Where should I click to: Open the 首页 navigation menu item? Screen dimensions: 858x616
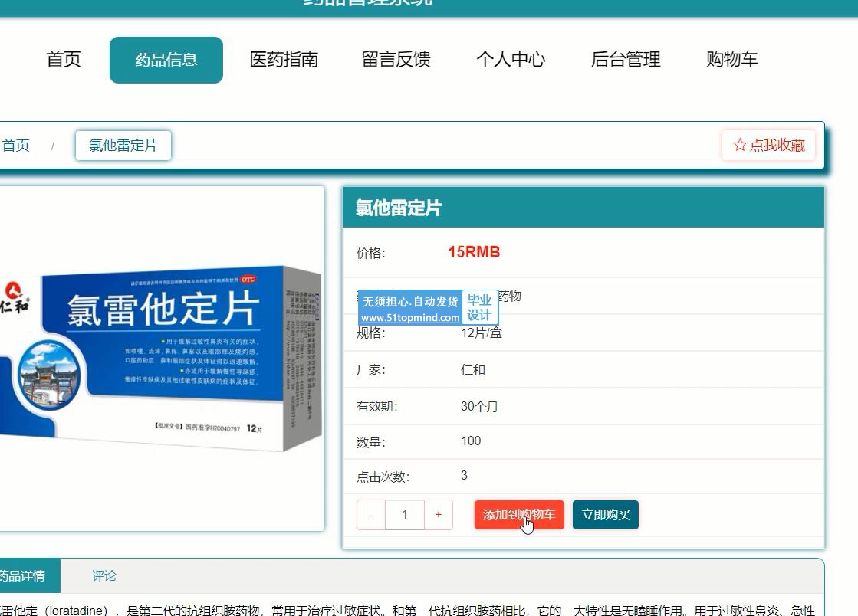64,60
